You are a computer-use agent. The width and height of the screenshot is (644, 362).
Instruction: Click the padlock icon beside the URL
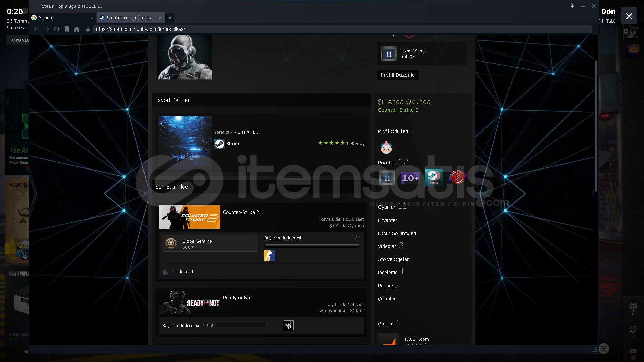point(88,29)
